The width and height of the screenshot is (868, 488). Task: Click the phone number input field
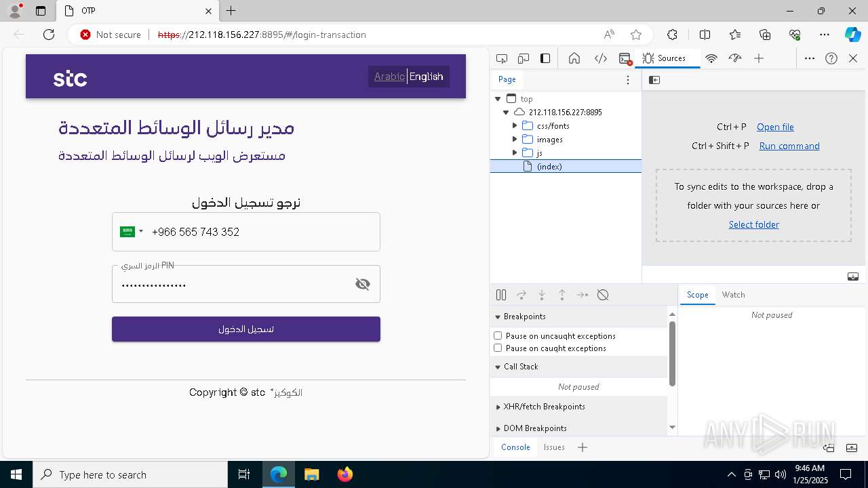tap(246, 232)
